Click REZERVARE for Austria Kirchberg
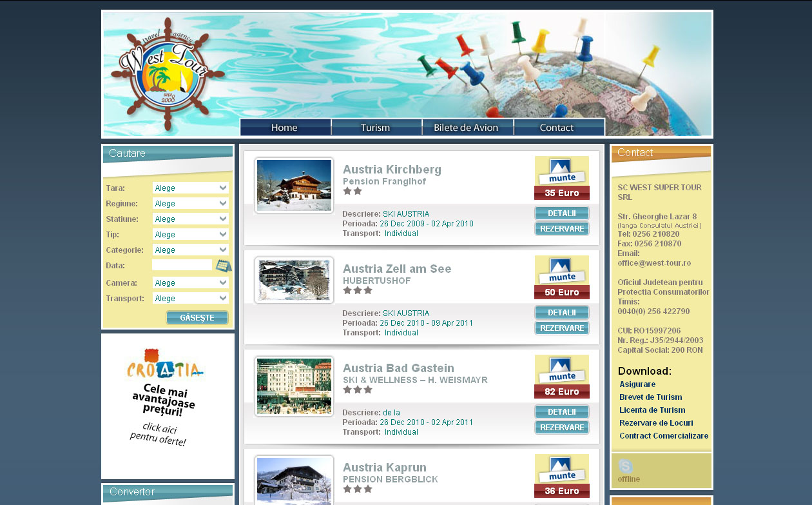Image resolution: width=812 pixels, height=505 pixels. [x=562, y=228]
